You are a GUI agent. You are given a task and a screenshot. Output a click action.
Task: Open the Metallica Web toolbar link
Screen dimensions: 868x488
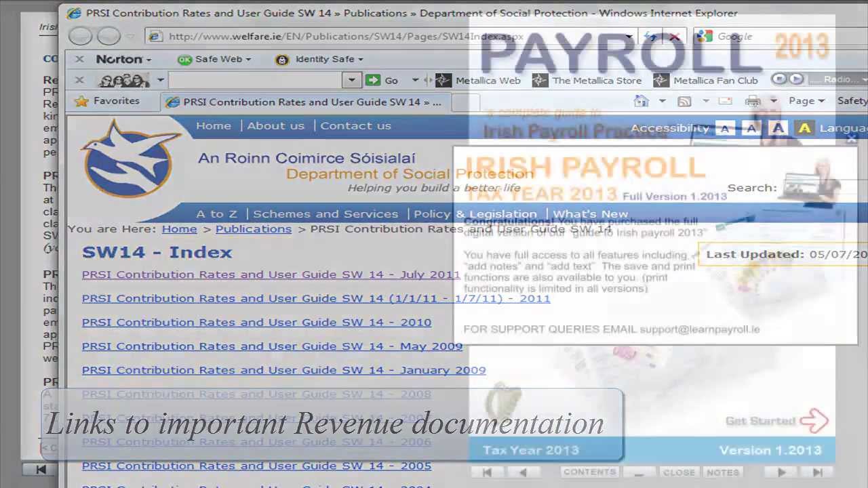click(x=478, y=80)
